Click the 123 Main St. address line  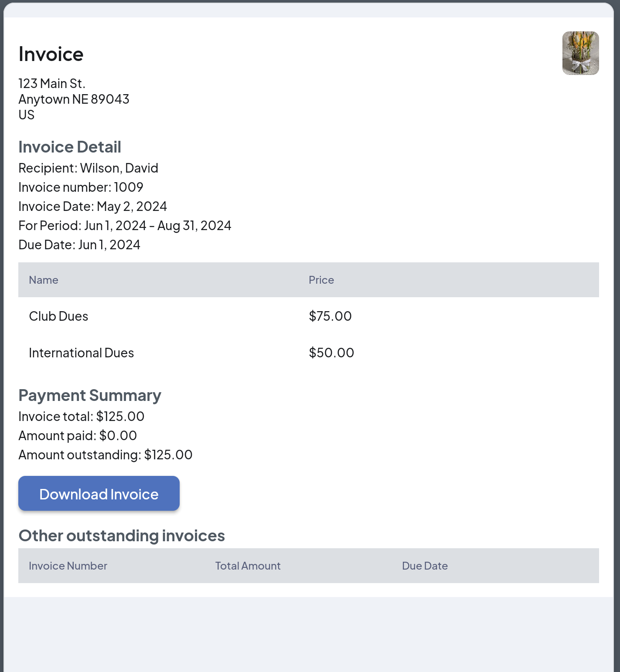pyautogui.click(x=52, y=83)
